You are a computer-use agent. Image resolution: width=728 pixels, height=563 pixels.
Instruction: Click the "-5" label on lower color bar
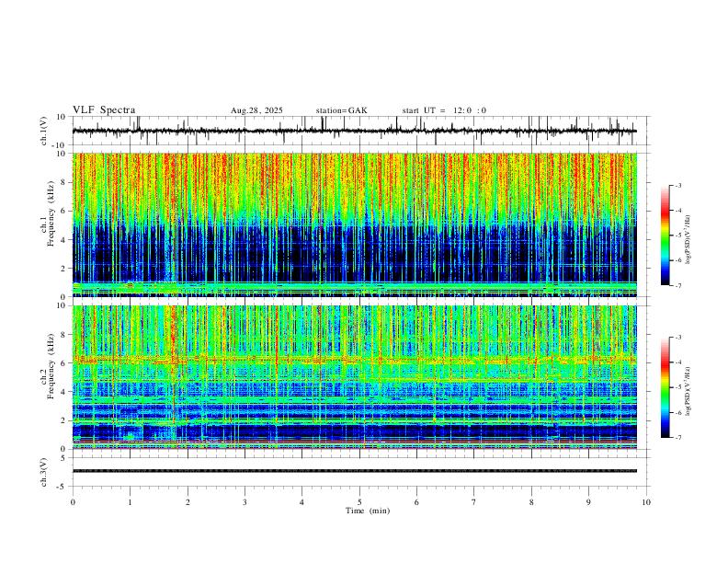click(x=677, y=387)
